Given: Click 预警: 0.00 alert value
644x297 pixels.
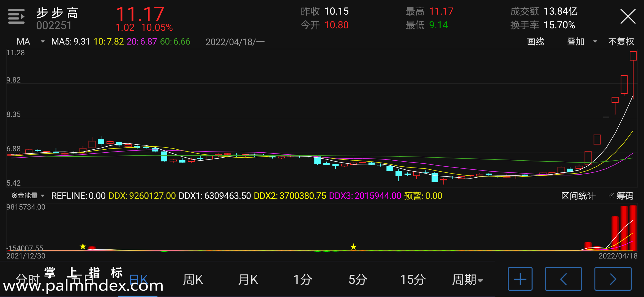Looking at the screenshot, I should (423, 196).
